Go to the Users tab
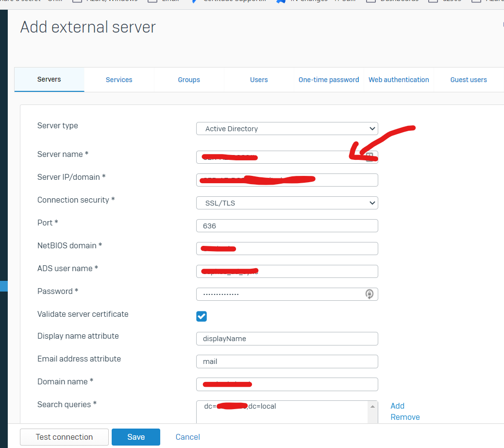504x448 pixels. click(259, 80)
